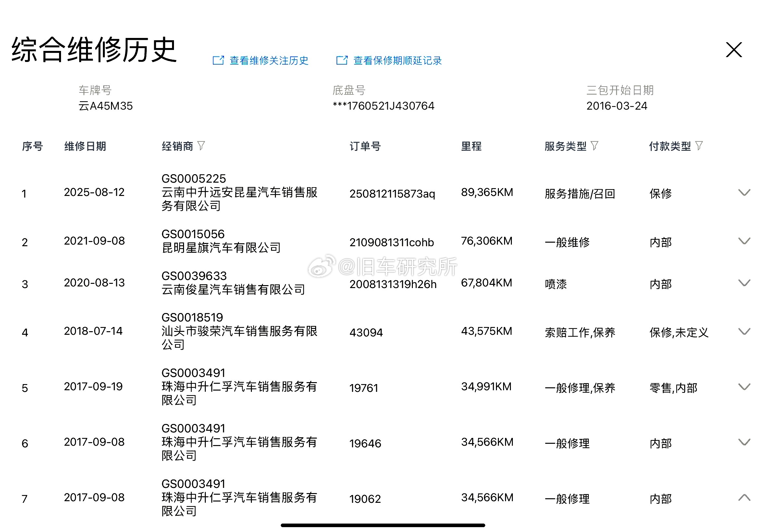
Task: Click order number 19646
Action: (x=365, y=444)
